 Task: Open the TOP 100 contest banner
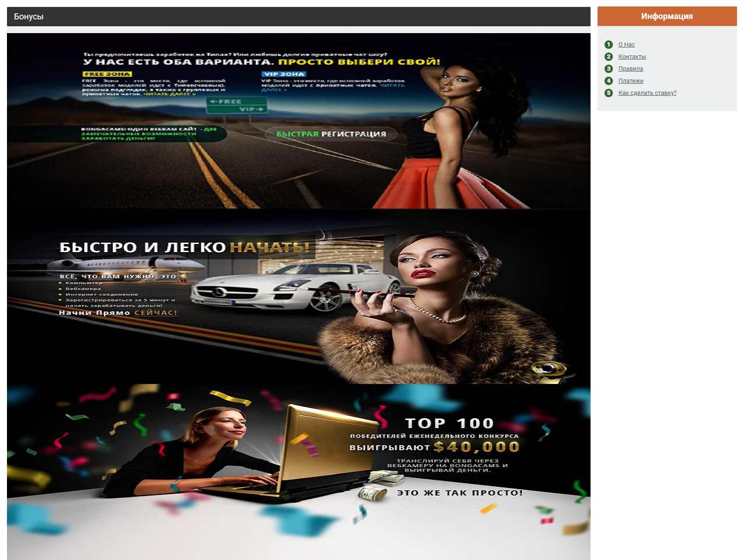pyautogui.click(x=298, y=472)
